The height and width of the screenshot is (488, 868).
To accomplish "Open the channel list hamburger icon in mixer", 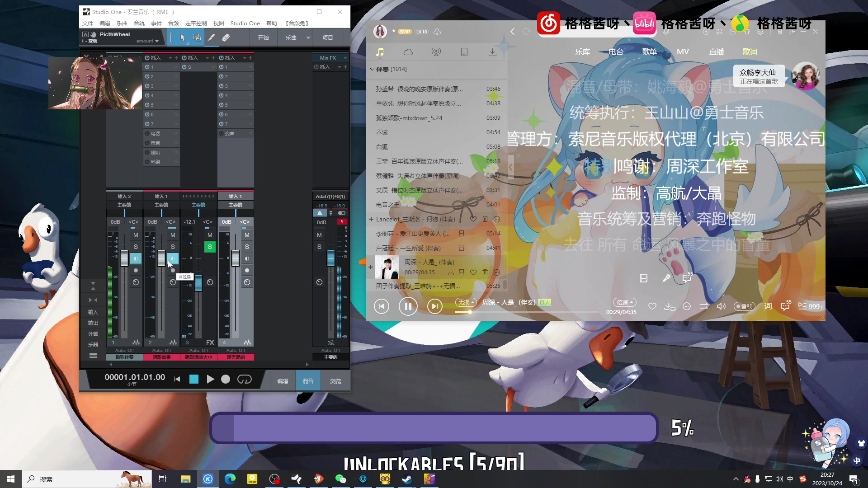I will pyautogui.click(x=93, y=356).
